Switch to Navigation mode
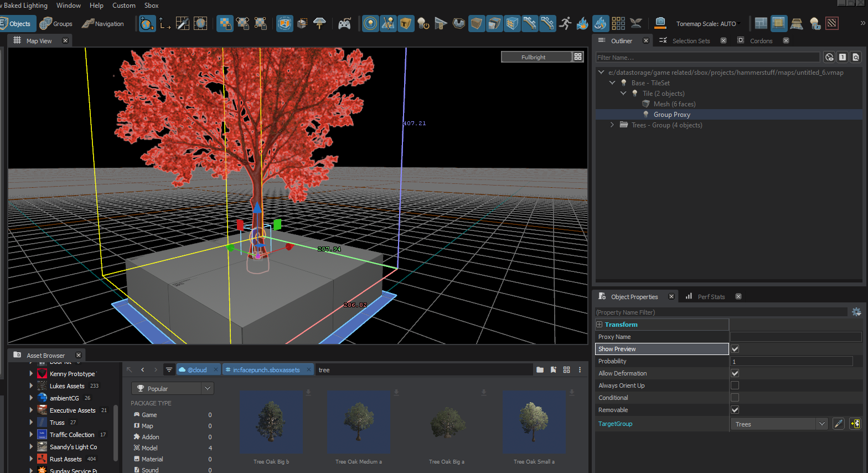This screenshot has height=473, width=868. pos(103,24)
